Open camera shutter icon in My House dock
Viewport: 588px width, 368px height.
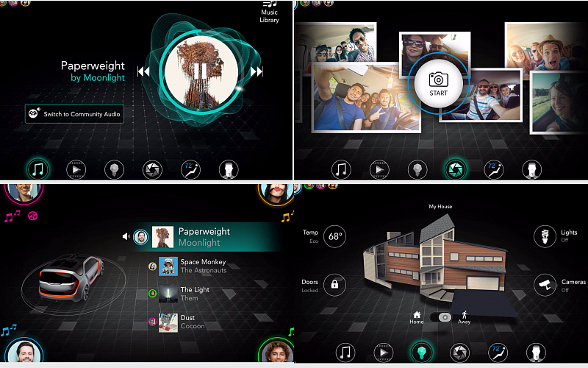[x=460, y=353]
